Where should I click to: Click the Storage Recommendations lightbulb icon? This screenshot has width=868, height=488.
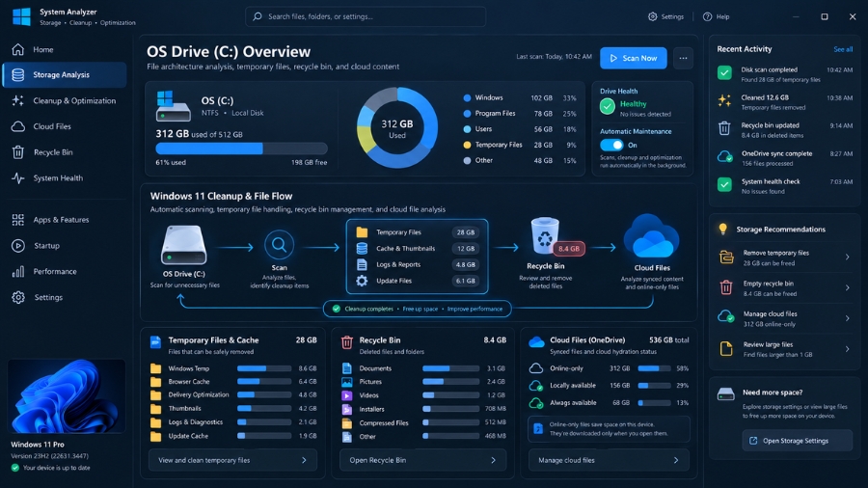723,230
